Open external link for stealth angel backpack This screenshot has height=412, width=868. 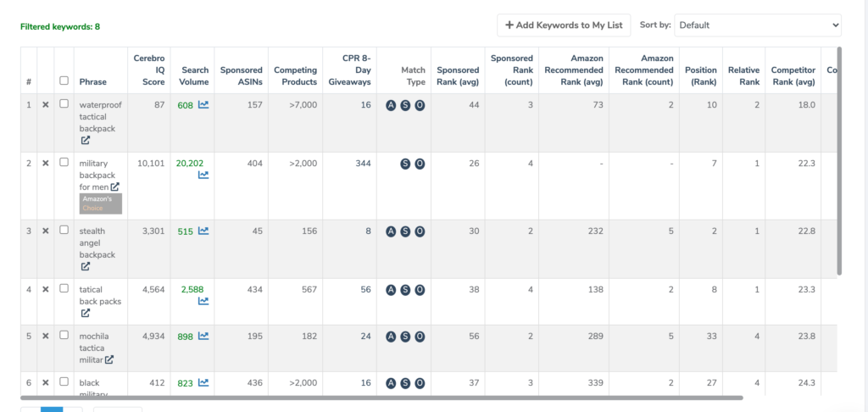(x=86, y=266)
